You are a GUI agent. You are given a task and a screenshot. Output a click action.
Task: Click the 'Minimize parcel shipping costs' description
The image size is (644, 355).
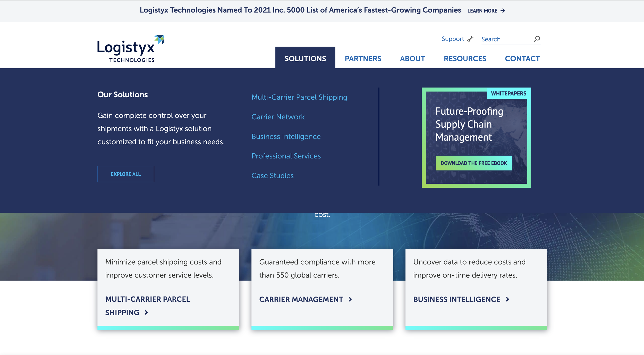pyautogui.click(x=163, y=268)
